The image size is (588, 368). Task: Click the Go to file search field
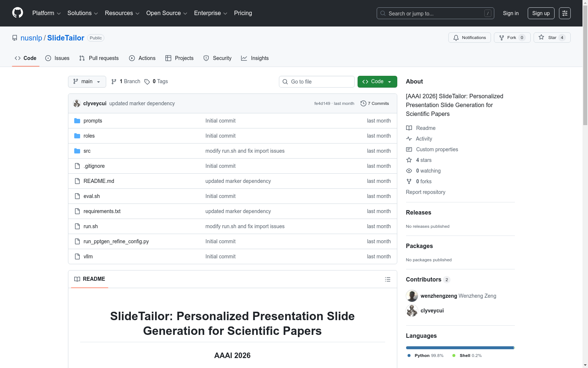coord(317,82)
